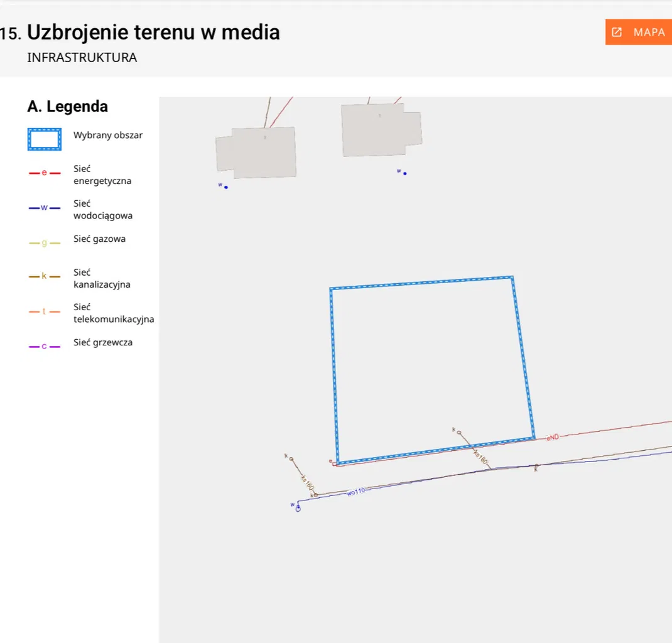Select the 'Sieć energetyczna' legend label
Screen dimensions: 672x643
[102, 175]
